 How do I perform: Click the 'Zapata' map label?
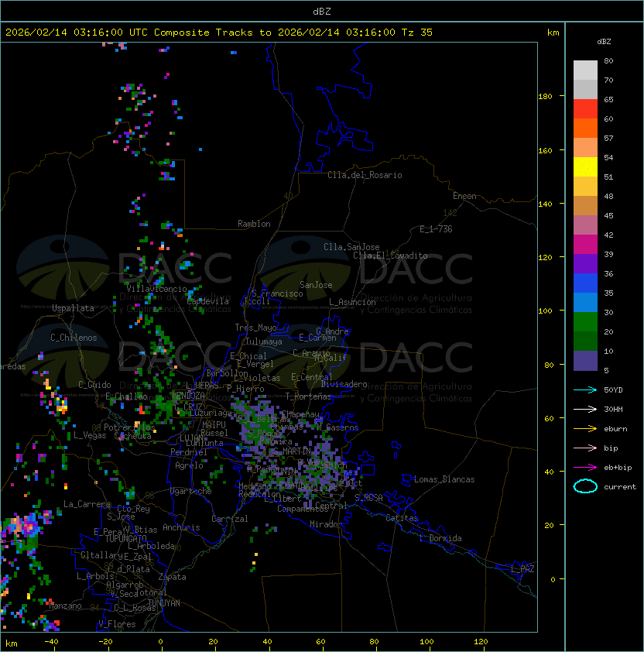(172, 577)
